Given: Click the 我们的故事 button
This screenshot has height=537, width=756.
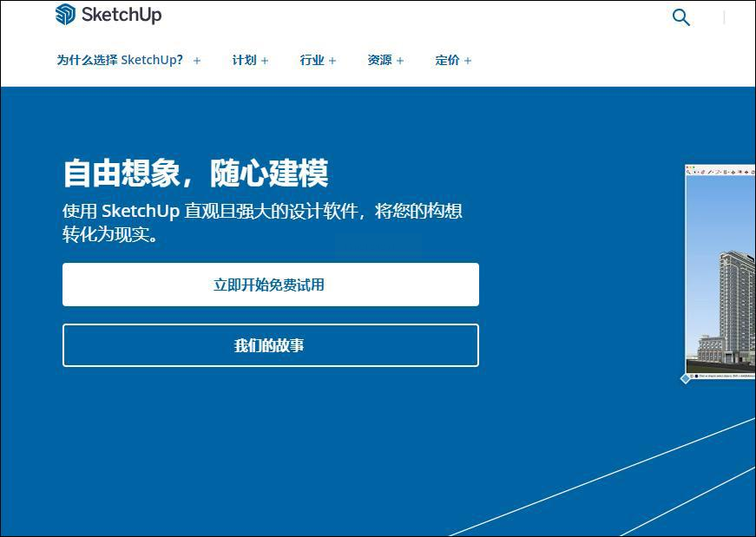Looking at the screenshot, I should 271,345.
